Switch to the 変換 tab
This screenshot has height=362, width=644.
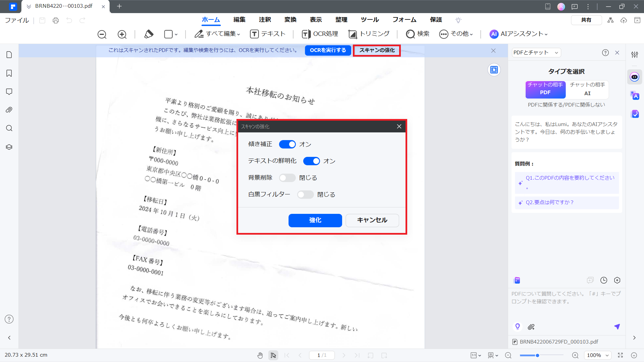point(290,20)
